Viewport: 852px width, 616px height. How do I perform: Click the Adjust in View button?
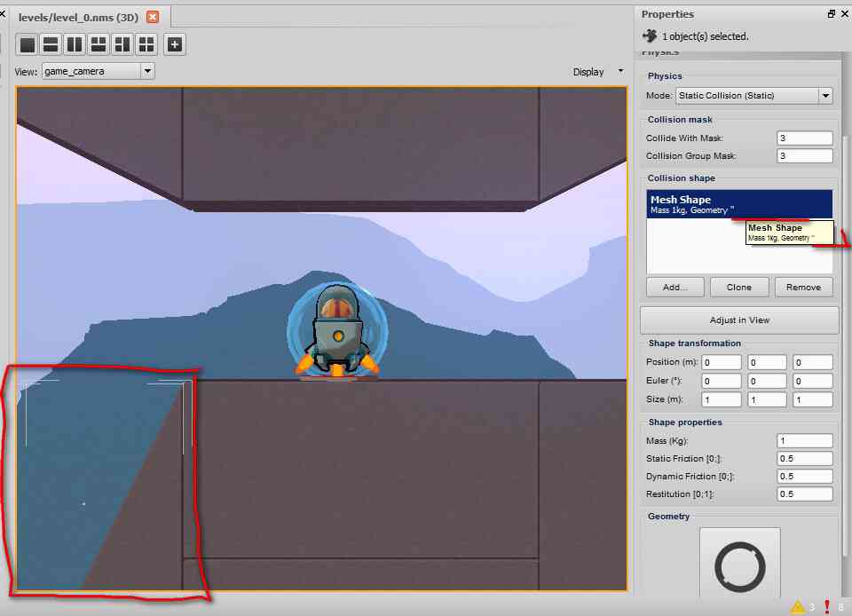click(x=739, y=320)
